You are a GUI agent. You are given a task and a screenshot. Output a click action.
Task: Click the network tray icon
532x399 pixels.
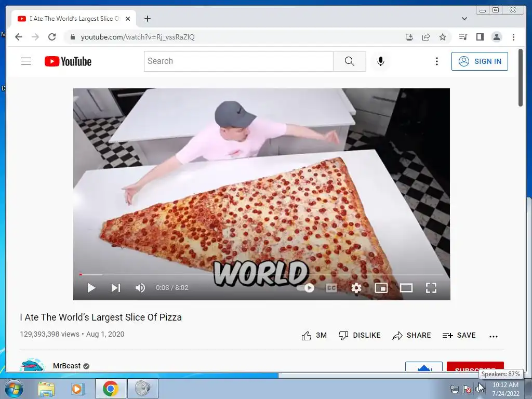454,389
